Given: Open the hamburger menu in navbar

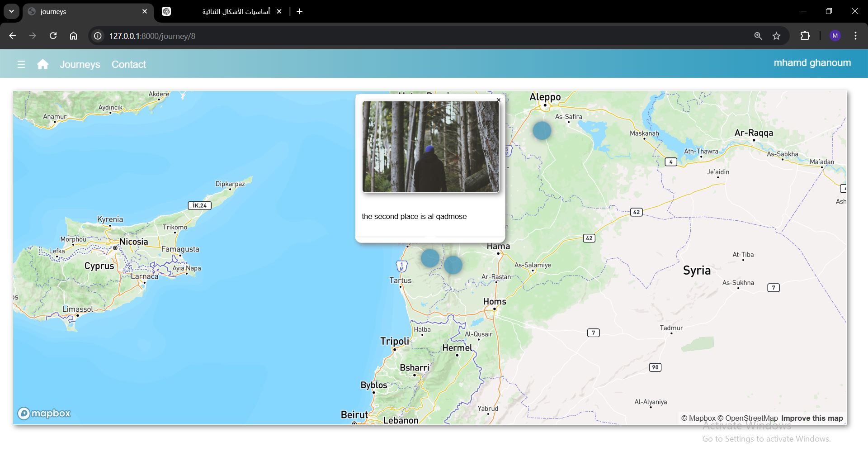Looking at the screenshot, I should pyautogui.click(x=21, y=64).
